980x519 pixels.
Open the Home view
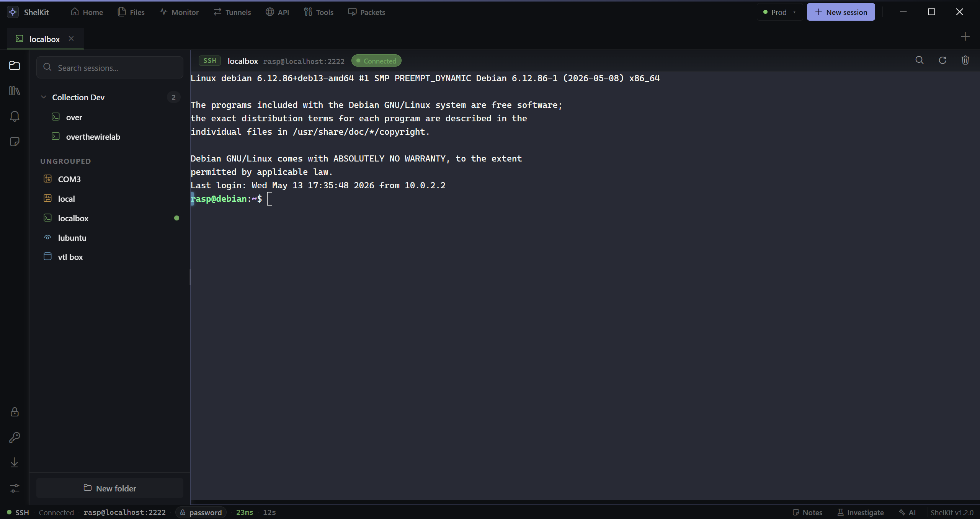click(x=87, y=12)
